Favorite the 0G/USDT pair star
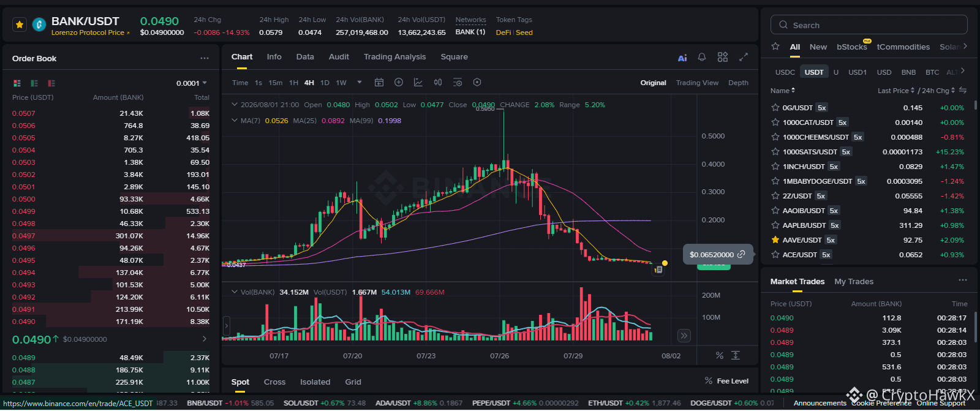The width and height of the screenshot is (980, 411). 775,108
